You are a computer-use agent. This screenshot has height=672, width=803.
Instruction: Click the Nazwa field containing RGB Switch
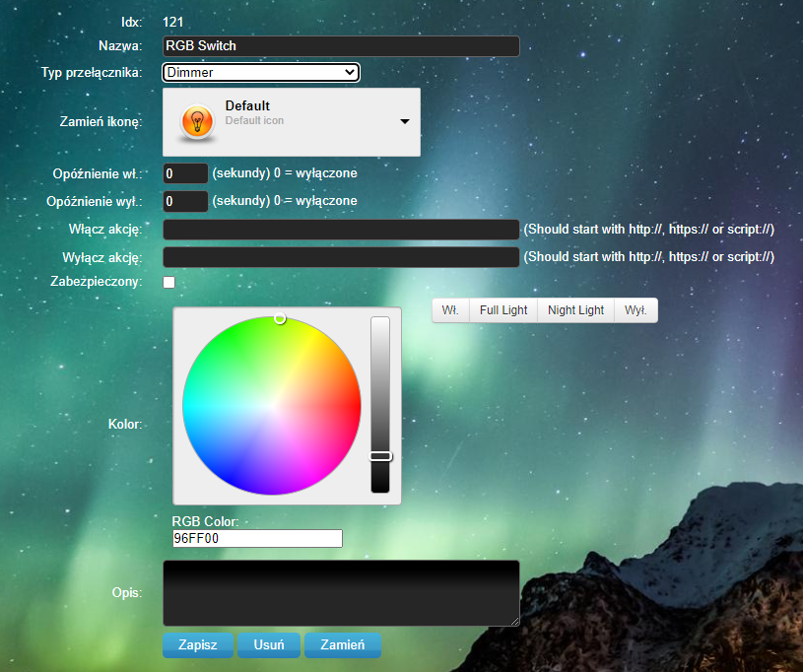(341, 46)
